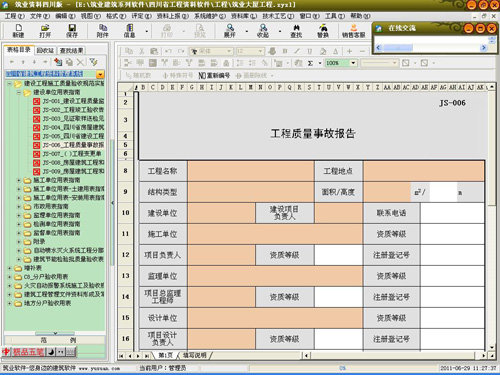Expand the 市政用表指南 folder
The image size is (500, 375).
click(x=19, y=207)
